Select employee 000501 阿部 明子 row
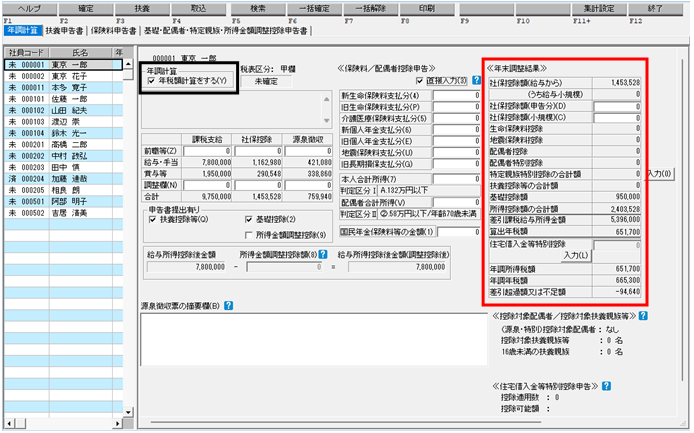Viewport: 694px width, 433px height. click(x=63, y=202)
